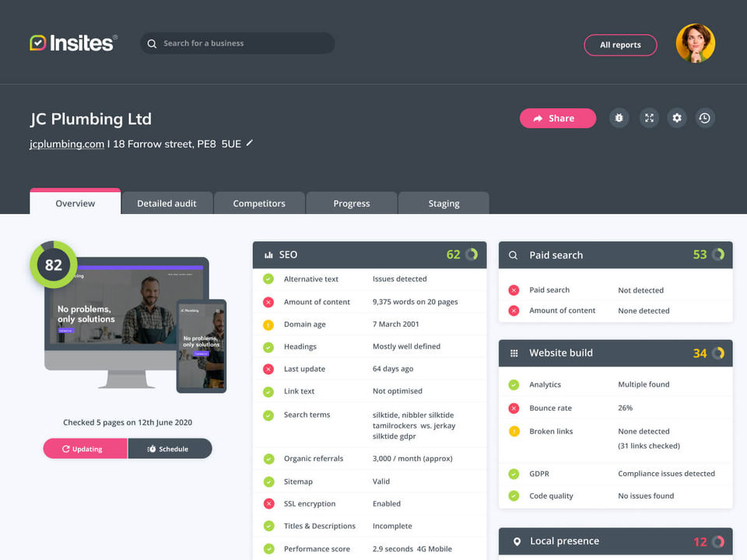This screenshot has width=747, height=560.
Task: Click the SEO score 62 ring
Action: 472,255
